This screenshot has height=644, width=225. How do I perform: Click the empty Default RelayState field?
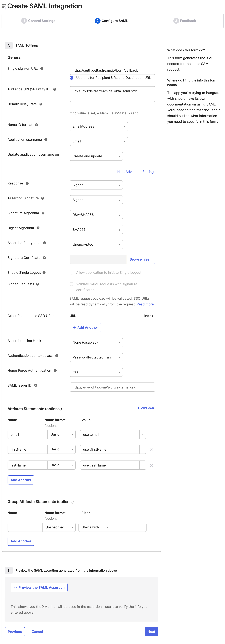[x=112, y=106]
